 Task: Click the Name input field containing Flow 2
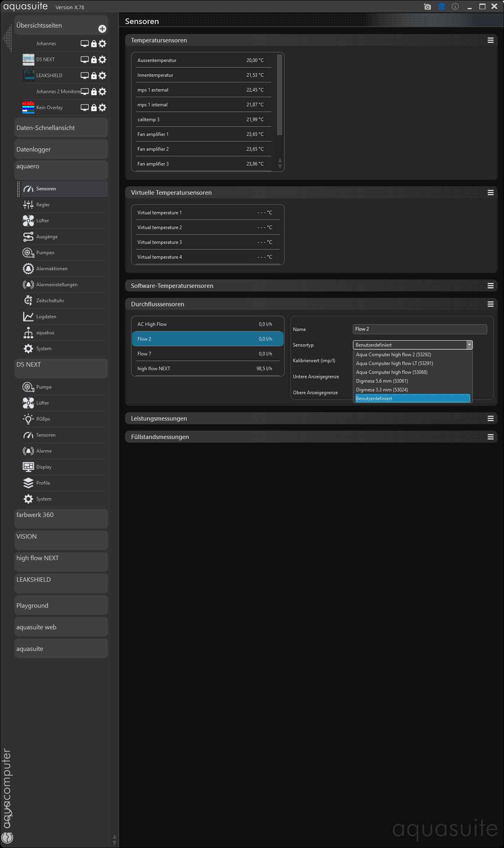pyautogui.click(x=420, y=329)
